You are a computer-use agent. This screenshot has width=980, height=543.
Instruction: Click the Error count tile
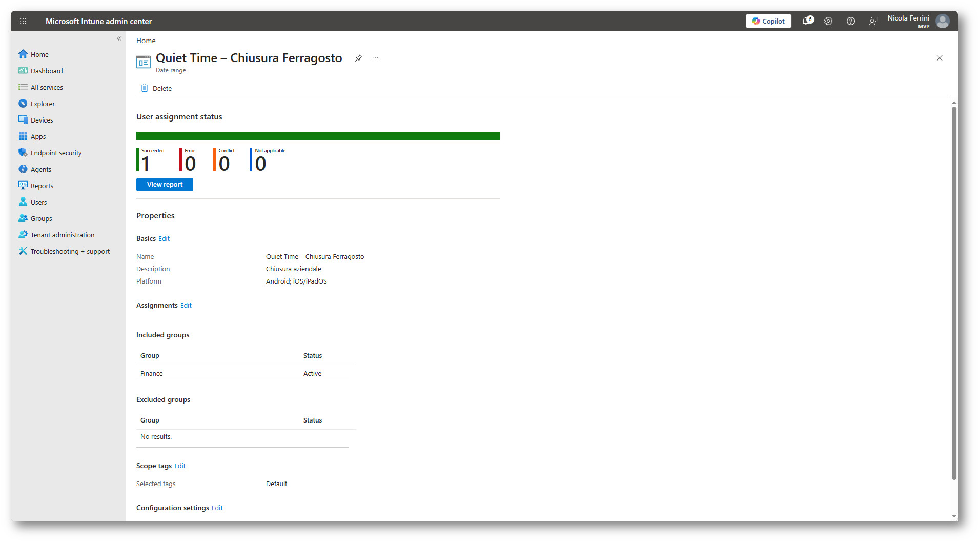click(x=188, y=159)
